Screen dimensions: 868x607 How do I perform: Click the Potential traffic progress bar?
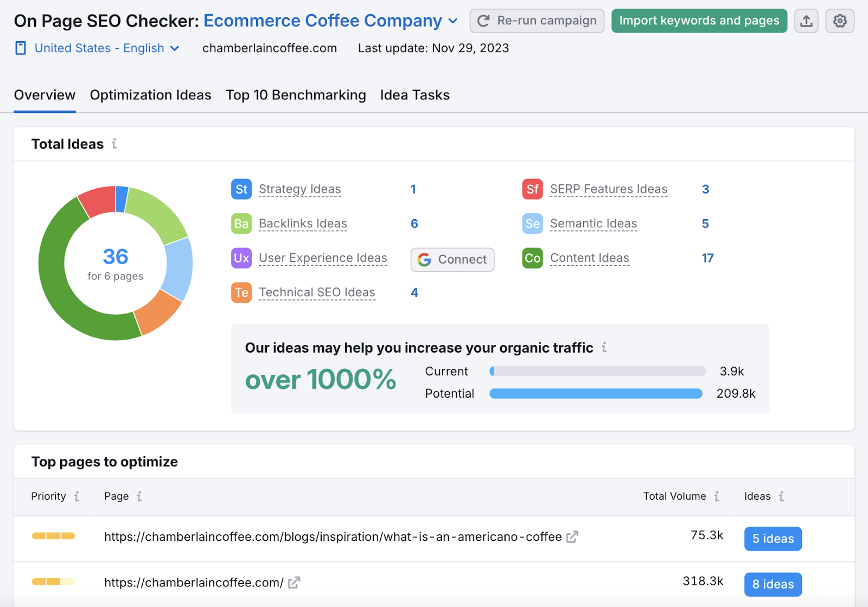point(595,393)
